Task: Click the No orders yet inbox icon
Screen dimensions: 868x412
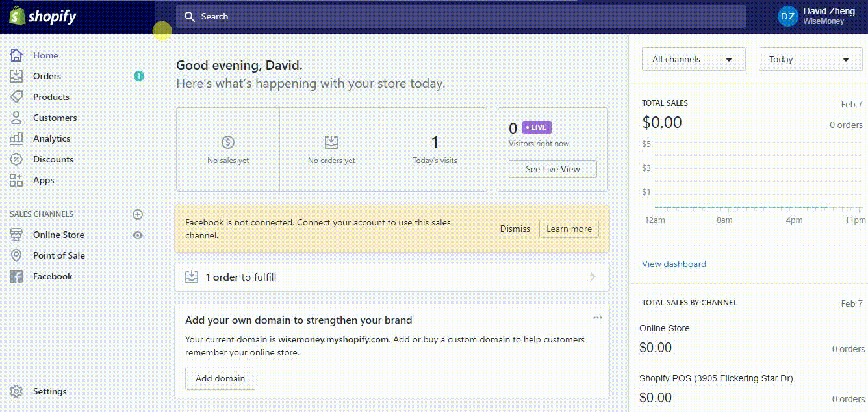Action: click(331, 142)
